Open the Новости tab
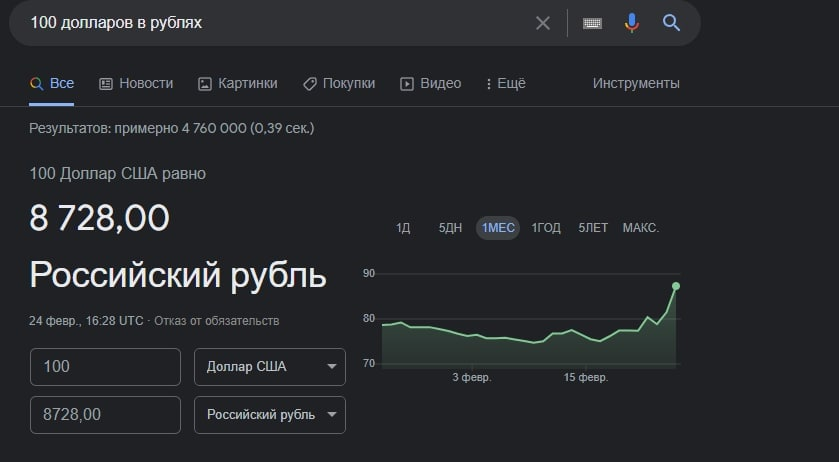Viewport: 839px width, 462px height. tap(136, 84)
